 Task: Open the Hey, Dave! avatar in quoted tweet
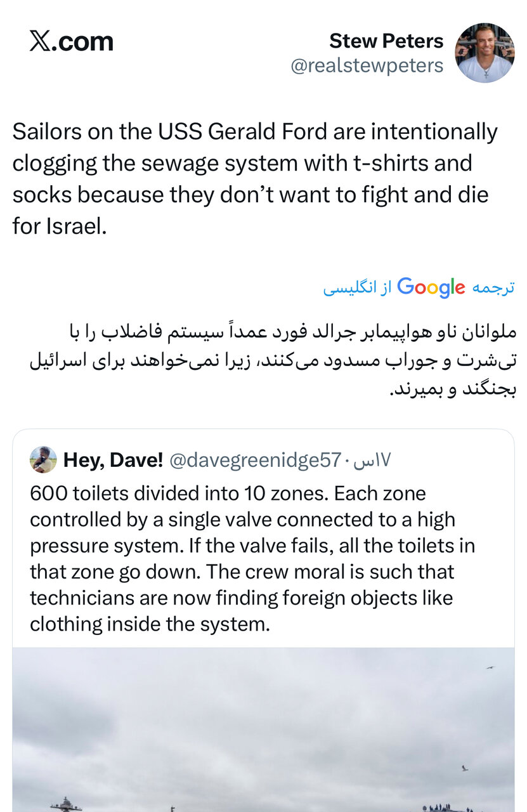pyautogui.click(x=43, y=460)
